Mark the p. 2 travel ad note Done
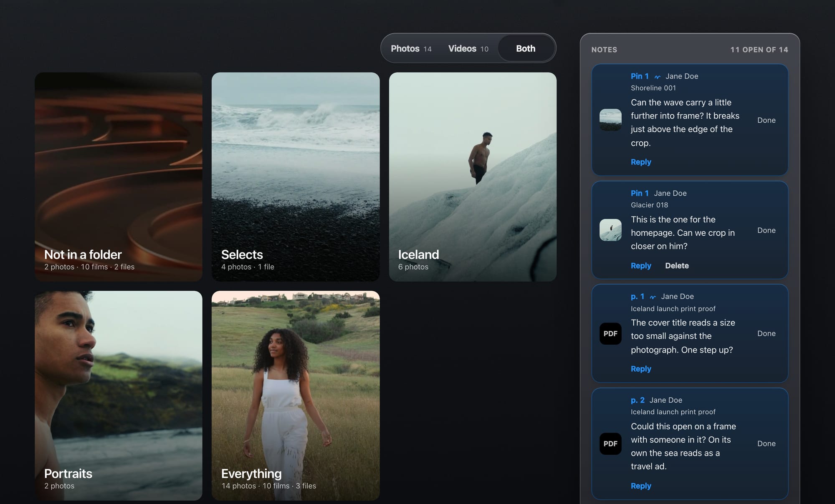 [767, 444]
